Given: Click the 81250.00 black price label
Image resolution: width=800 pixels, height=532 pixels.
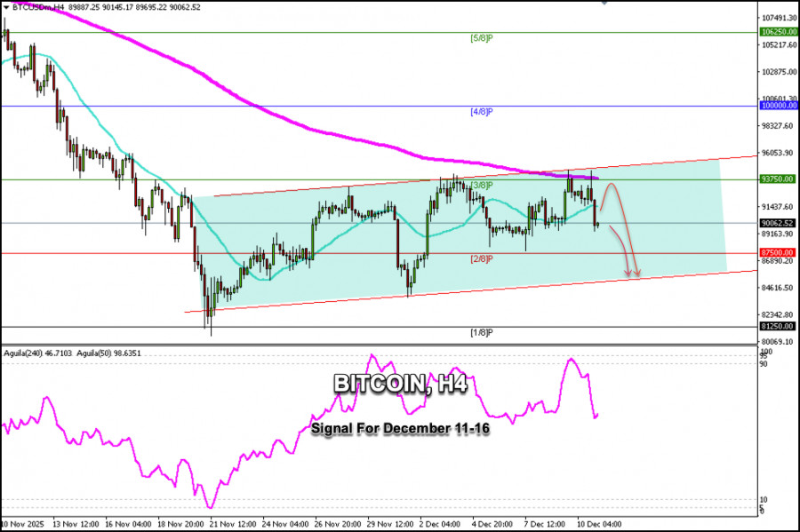Looking at the screenshot, I should (x=779, y=326).
